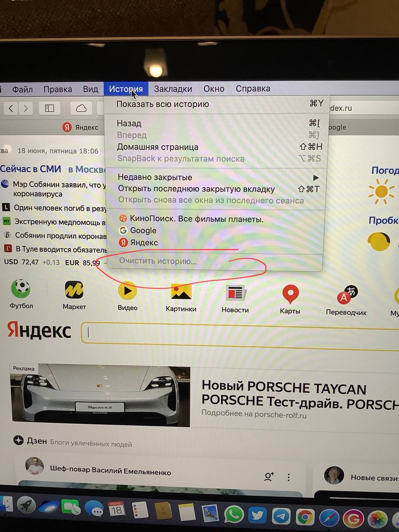
Task: Click the Сейчас в СМИ heading
Action: [x=30, y=169]
